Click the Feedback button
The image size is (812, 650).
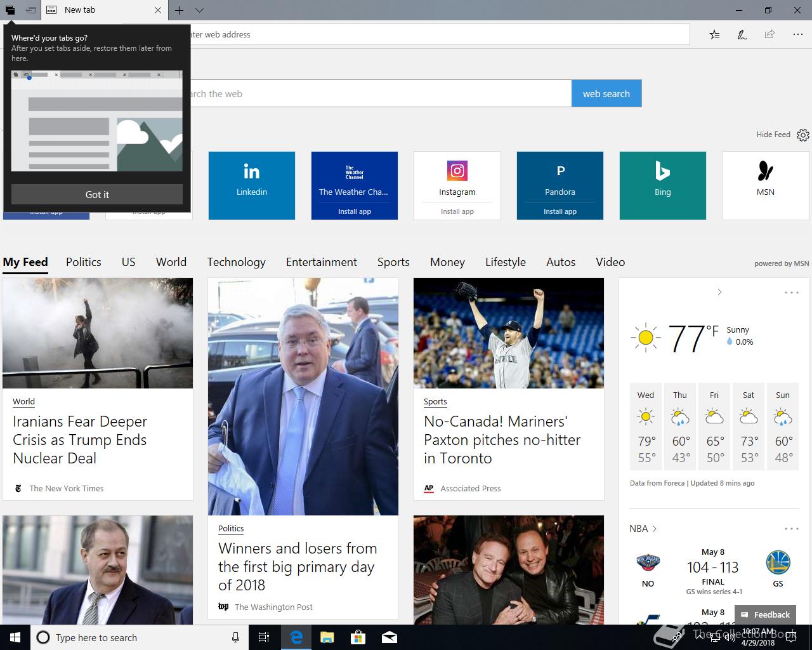tap(765, 614)
